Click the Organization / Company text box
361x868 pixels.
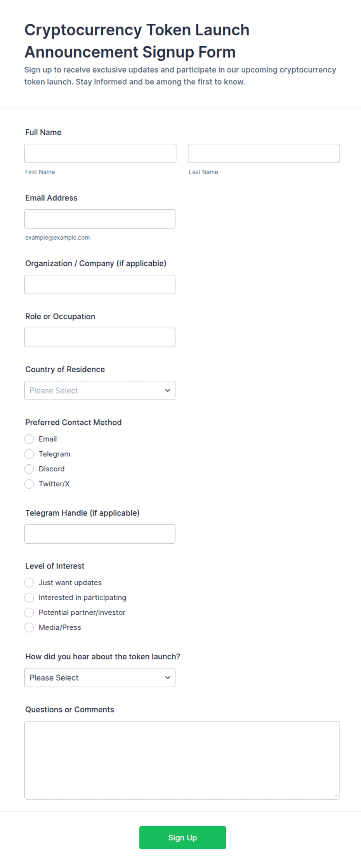(x=100, y=284)
